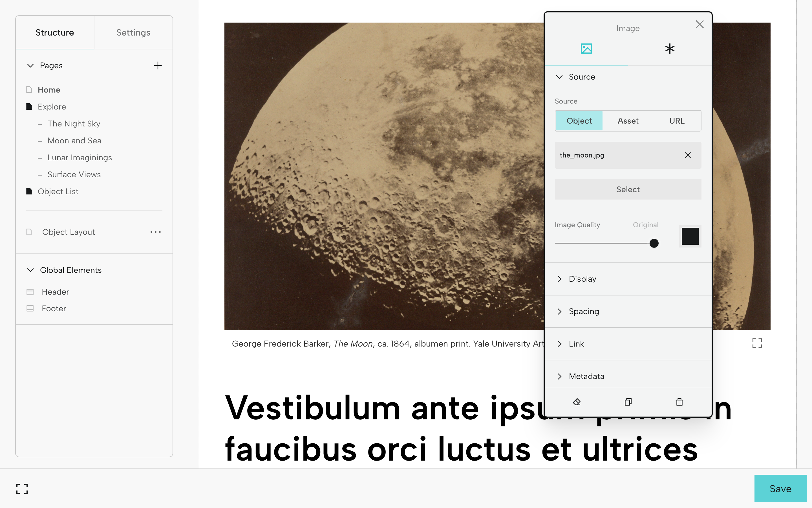This screenshot has height=508, width=812.
Task: Open the black color swatch
Action: [690, 236]
